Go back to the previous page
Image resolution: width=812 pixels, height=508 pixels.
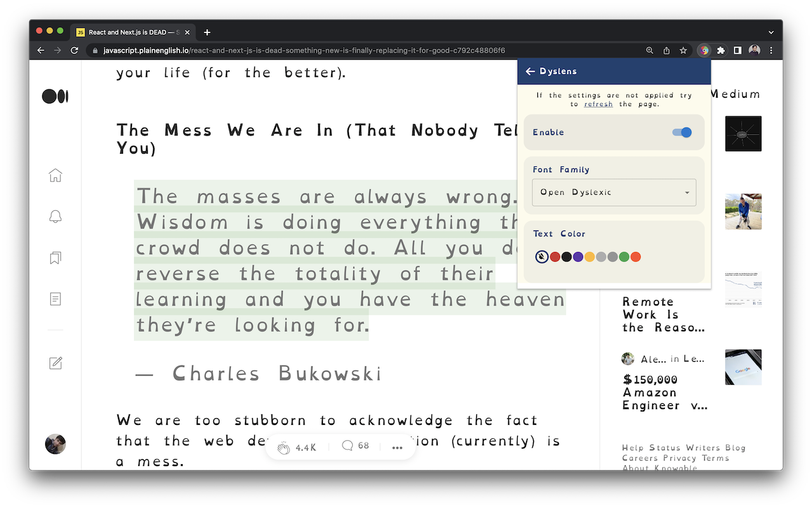click(41, 50)
